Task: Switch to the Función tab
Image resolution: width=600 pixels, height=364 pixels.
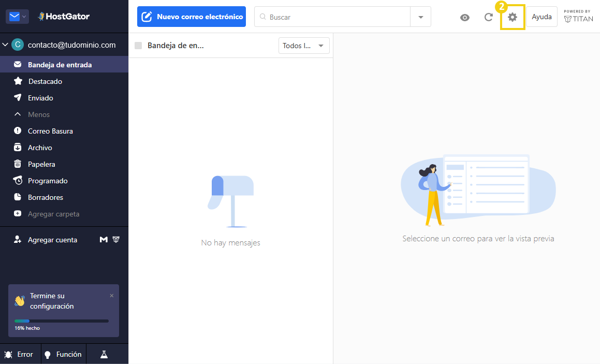Action: click(63, 354)
